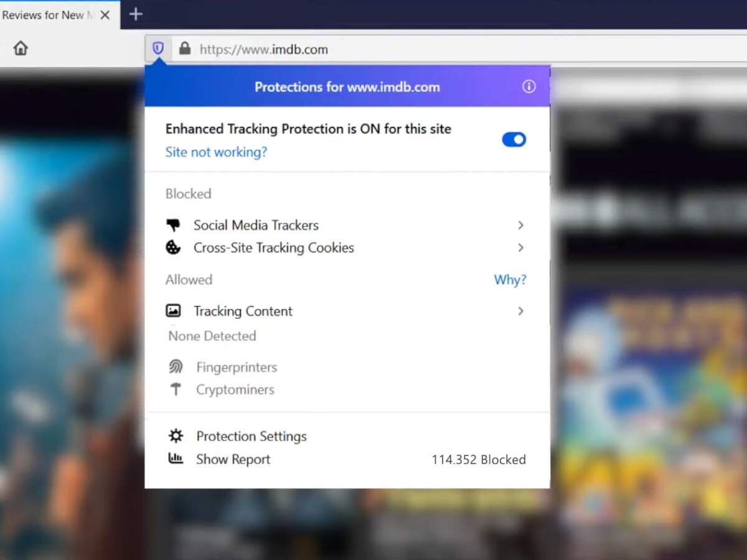Open Protection Settings
The image size is (747, 560).
coord(251,436)
